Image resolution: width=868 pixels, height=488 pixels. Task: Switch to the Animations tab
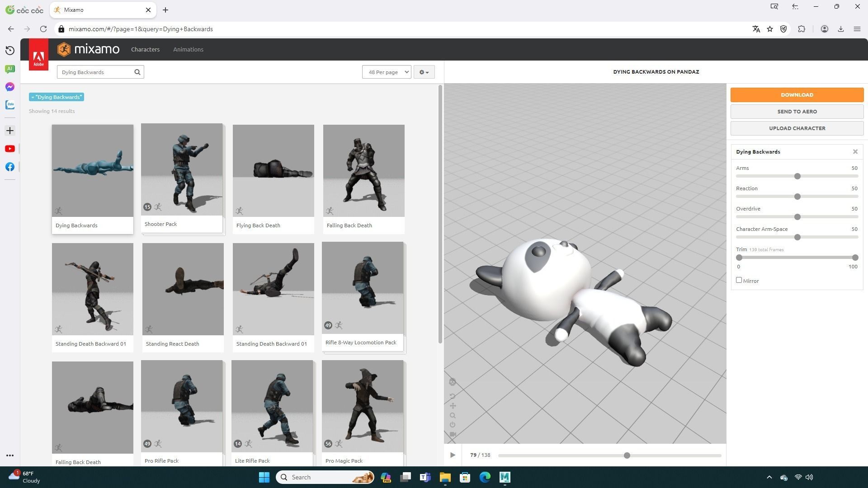pyautogui.click(x=188, y=49)
